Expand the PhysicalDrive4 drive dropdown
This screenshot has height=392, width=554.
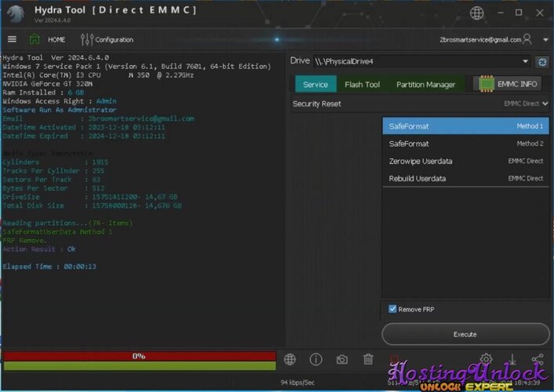pos(525,61)
